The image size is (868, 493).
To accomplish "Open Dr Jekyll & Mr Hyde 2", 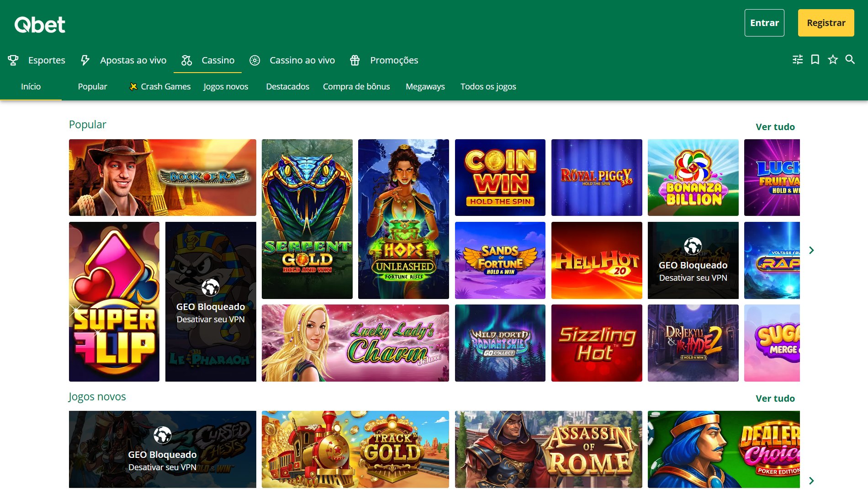I will (x=693, y=343).
